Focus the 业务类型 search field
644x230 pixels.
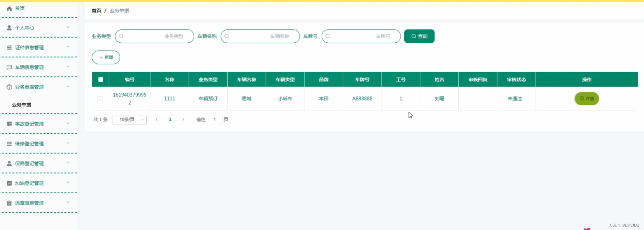pyautogui.click(x=155, y=36)
